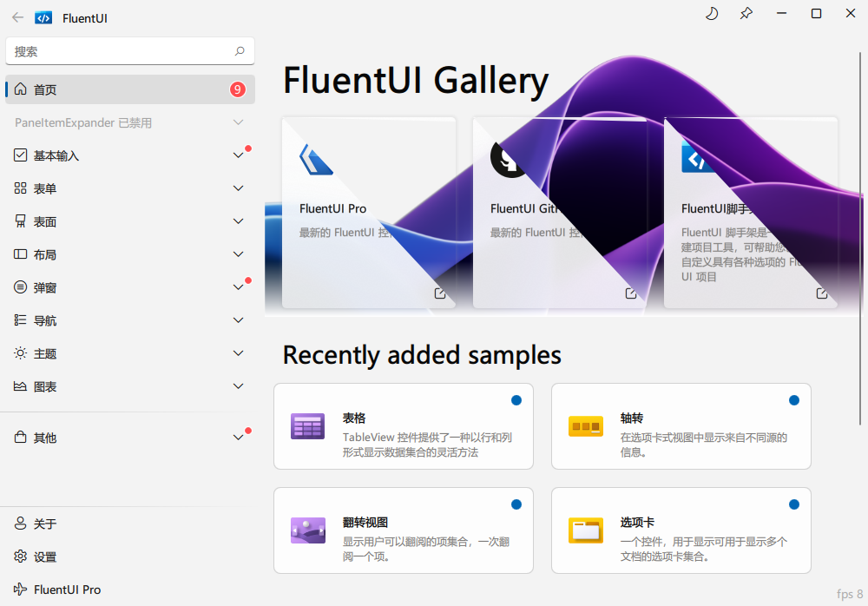This screenshot has width=868, height=606.
Task: Click the 弹窗 popup icon
Action: click(21, 287)
